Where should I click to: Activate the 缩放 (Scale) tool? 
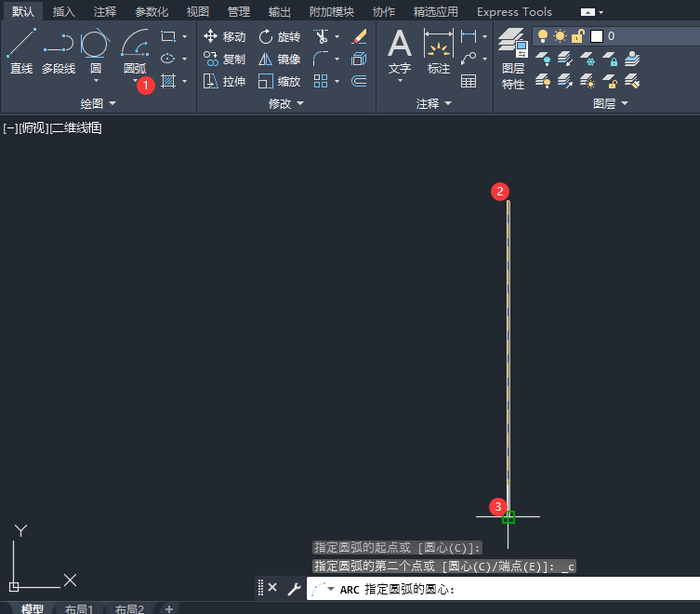(280, 81)
